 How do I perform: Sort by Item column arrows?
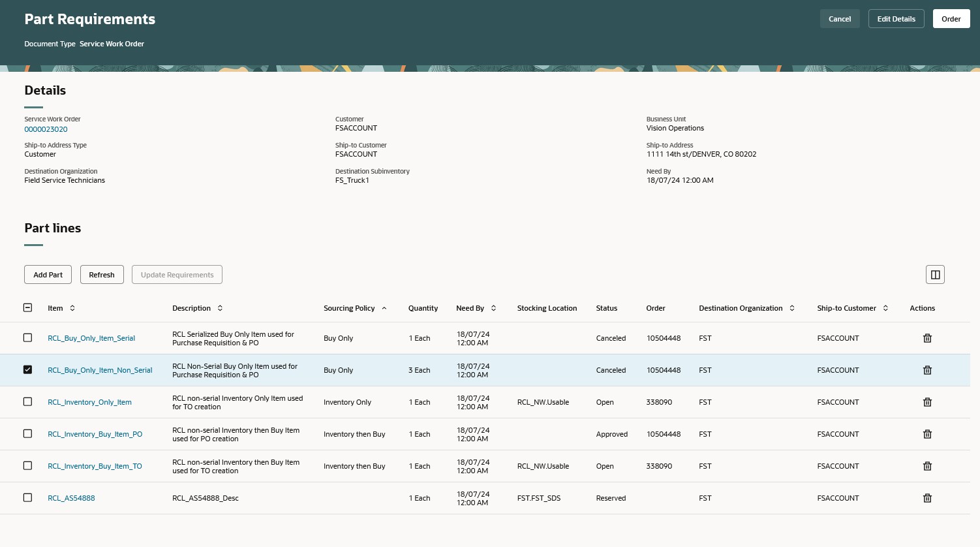pyautogui.click(x=72, y=308)
